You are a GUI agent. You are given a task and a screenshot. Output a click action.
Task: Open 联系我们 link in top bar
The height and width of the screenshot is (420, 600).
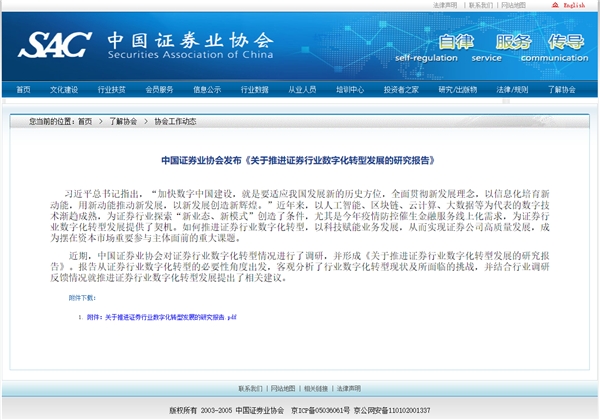pos(481,5)
